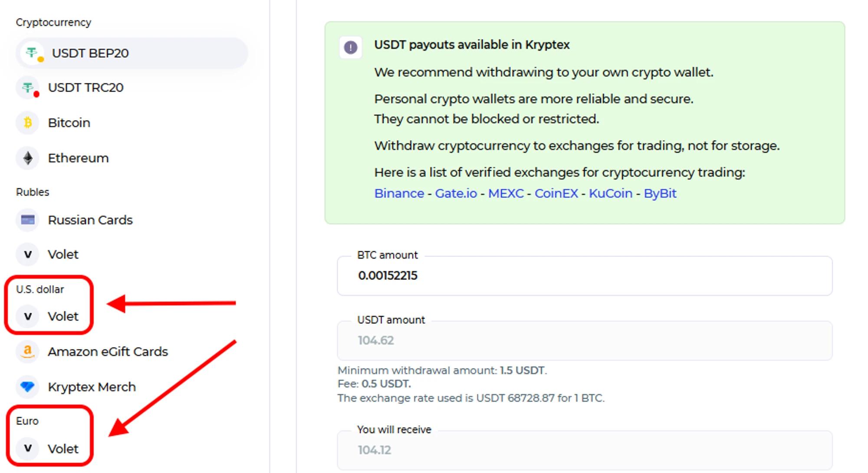The image size is (868, 473).
Task: Choose Volet under the Euro section
Action: (x=62, y=449)
